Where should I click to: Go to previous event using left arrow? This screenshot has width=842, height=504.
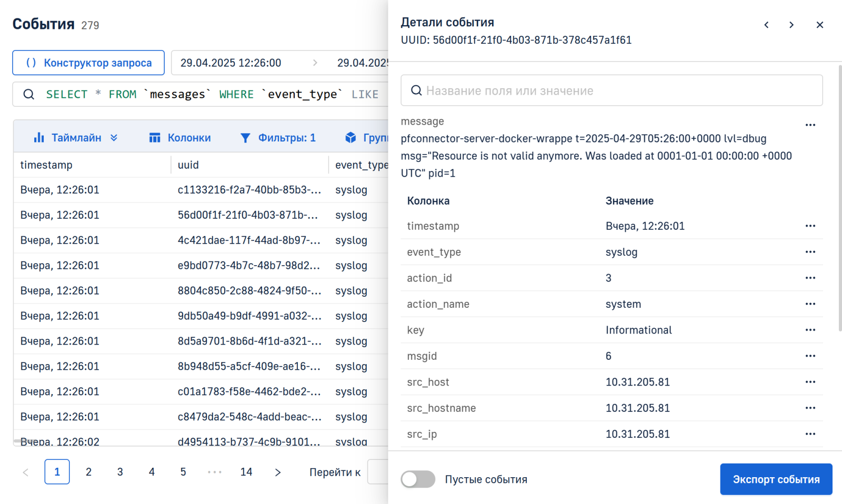[766, 25]
